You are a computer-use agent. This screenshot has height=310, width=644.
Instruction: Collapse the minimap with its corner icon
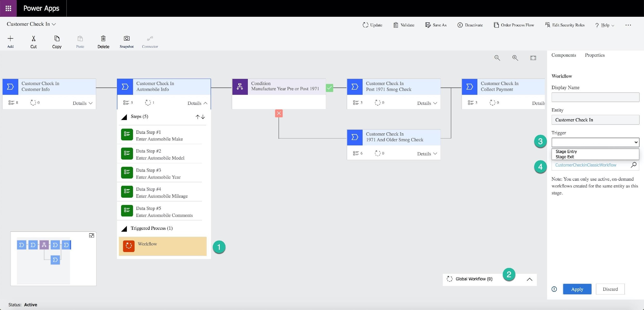(91, 235)
